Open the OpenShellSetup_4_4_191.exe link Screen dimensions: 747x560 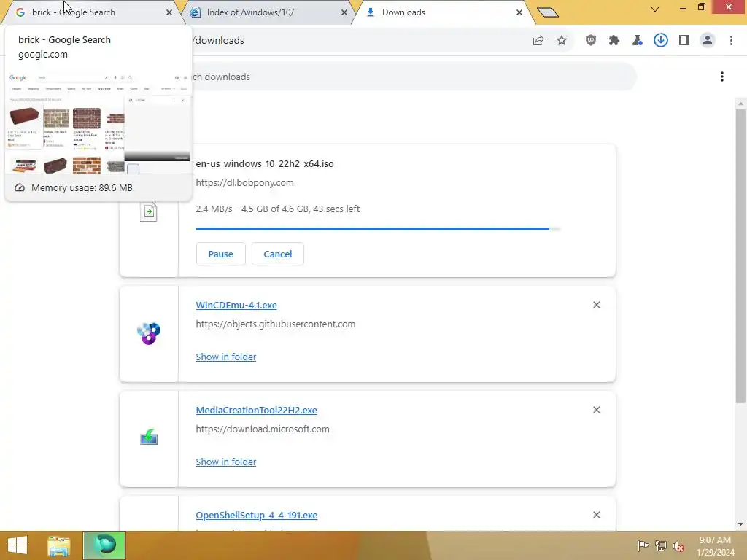tap(256, 516)
